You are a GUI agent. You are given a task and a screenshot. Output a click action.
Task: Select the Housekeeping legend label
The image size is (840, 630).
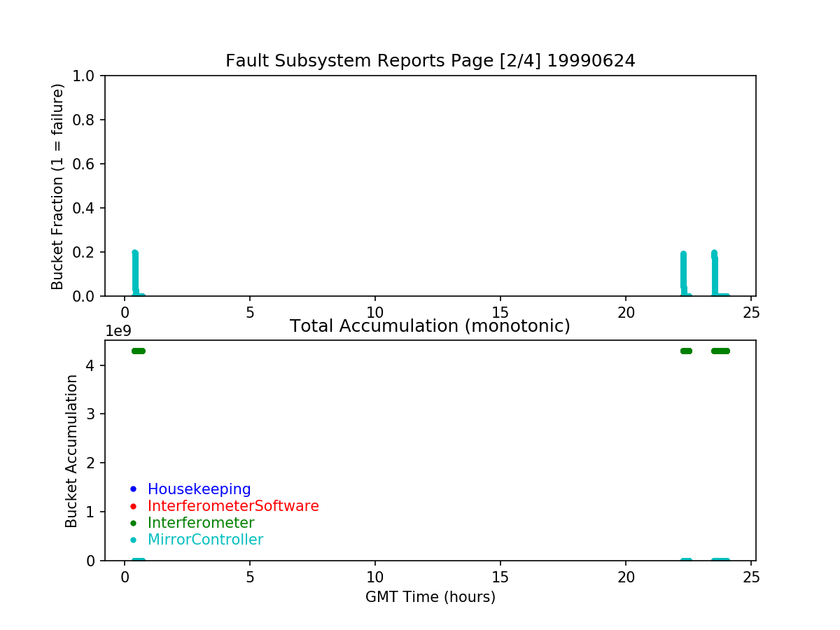tap(199, 489)
